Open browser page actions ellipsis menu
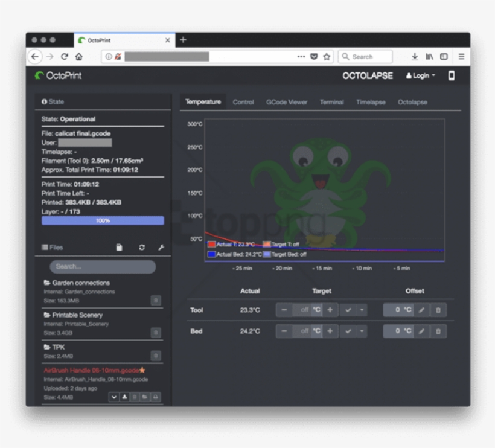The image size is (495, 448). coord(301,57)
